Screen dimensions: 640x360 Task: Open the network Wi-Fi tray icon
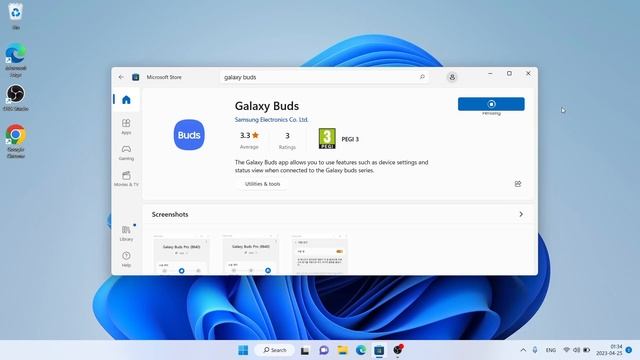(x=567, y=350)
